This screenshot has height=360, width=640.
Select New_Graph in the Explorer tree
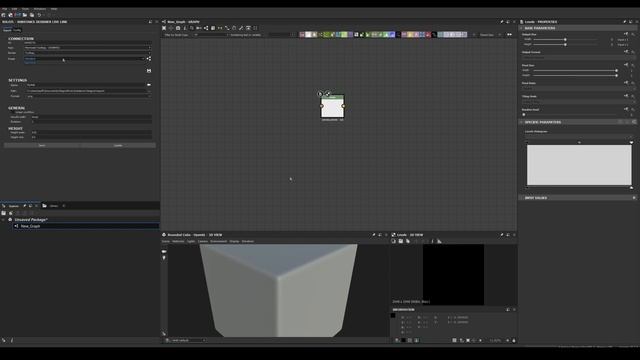(30, 226)
